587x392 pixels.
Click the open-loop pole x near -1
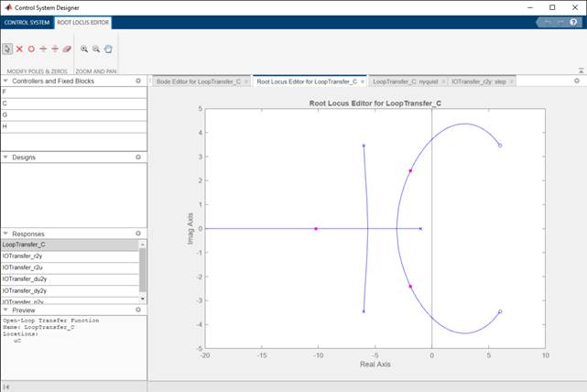[x=420, y=229]
